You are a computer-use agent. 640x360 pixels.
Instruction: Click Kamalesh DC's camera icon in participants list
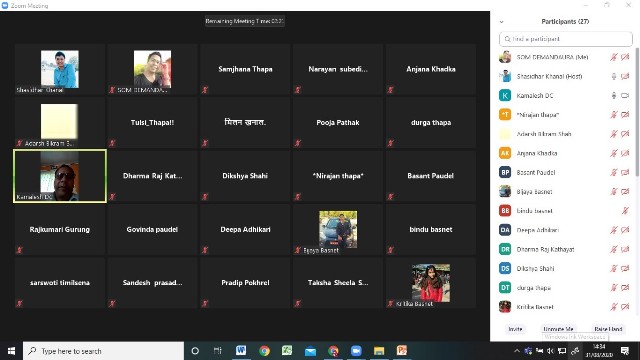coord(625,96)
